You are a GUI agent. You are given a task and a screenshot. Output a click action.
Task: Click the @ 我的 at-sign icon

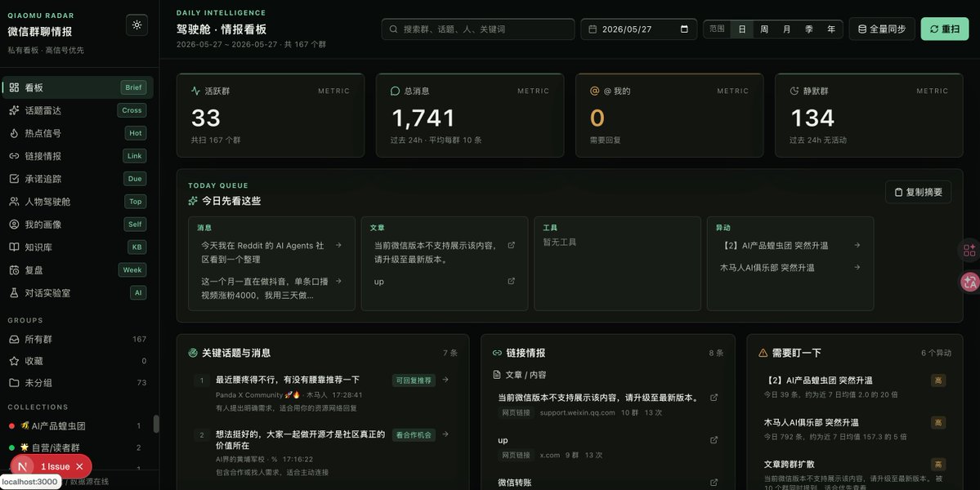(594, 91)
